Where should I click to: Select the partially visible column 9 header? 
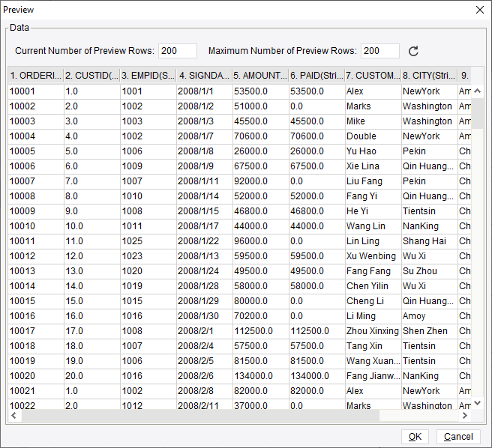coord(464,76)
